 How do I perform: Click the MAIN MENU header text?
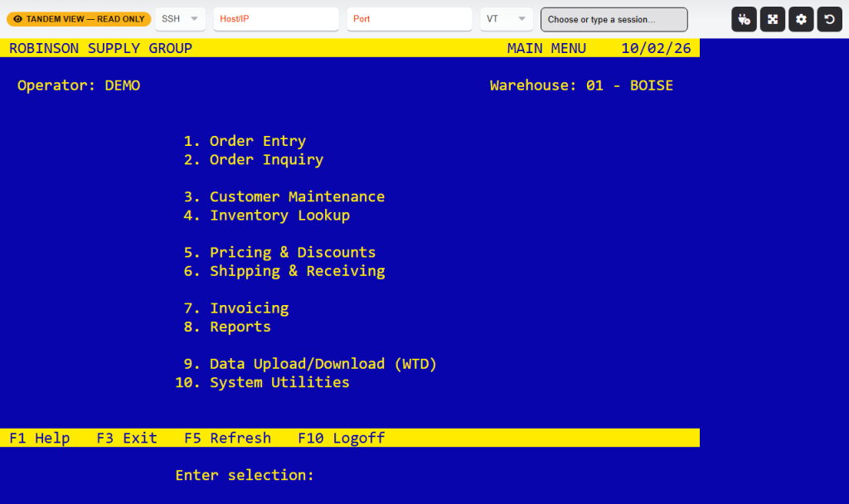click(546, 48)
